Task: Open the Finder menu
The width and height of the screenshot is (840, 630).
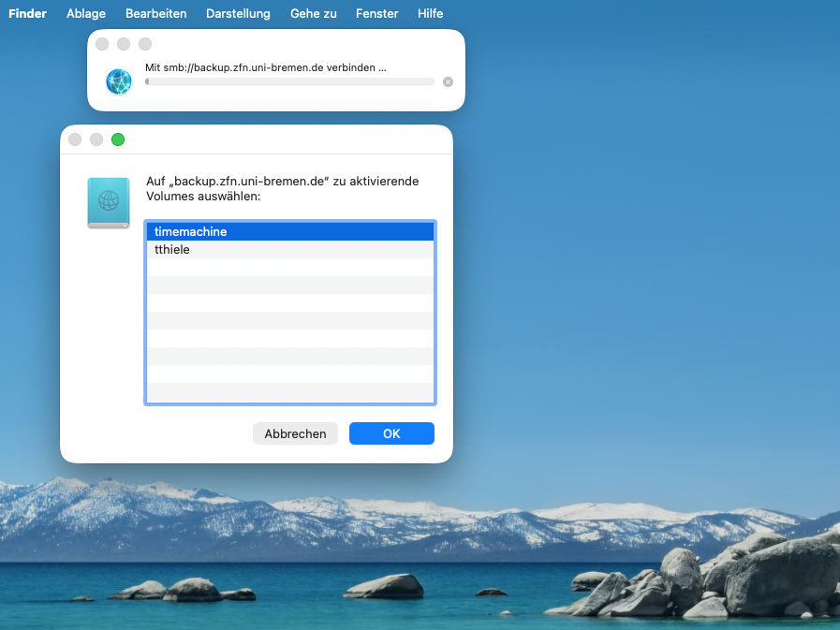Action: pyautogui.click(x=27, y=13)
